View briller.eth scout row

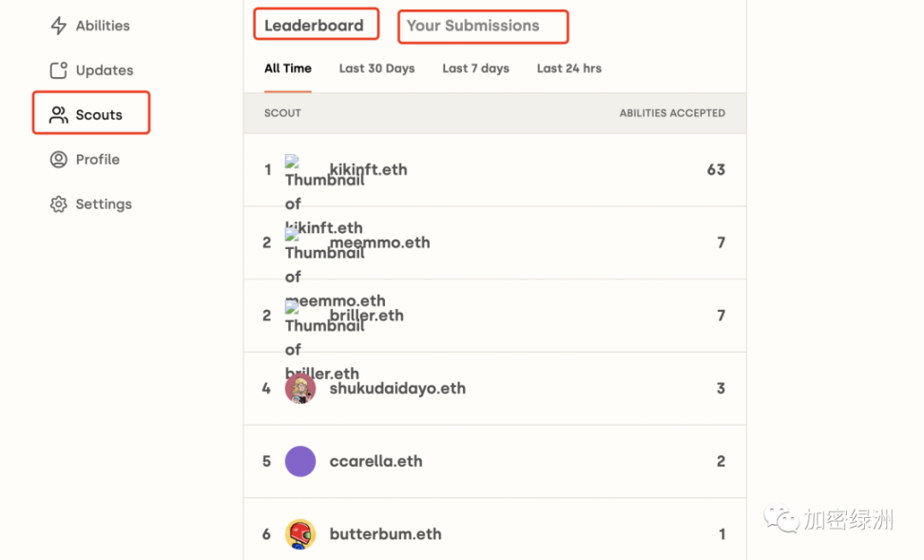point(495,316)
